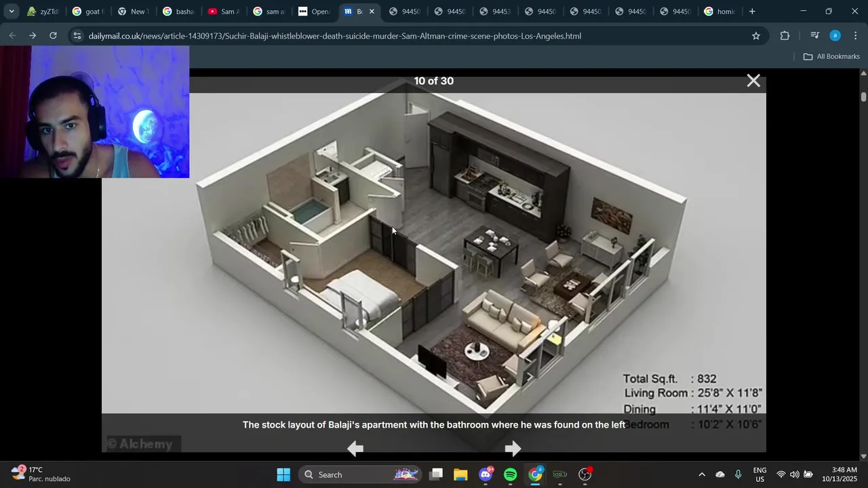Screen dimensions: 868x488
Task: Open the Chrome extensions menu
Action: [x=785, y=36]
